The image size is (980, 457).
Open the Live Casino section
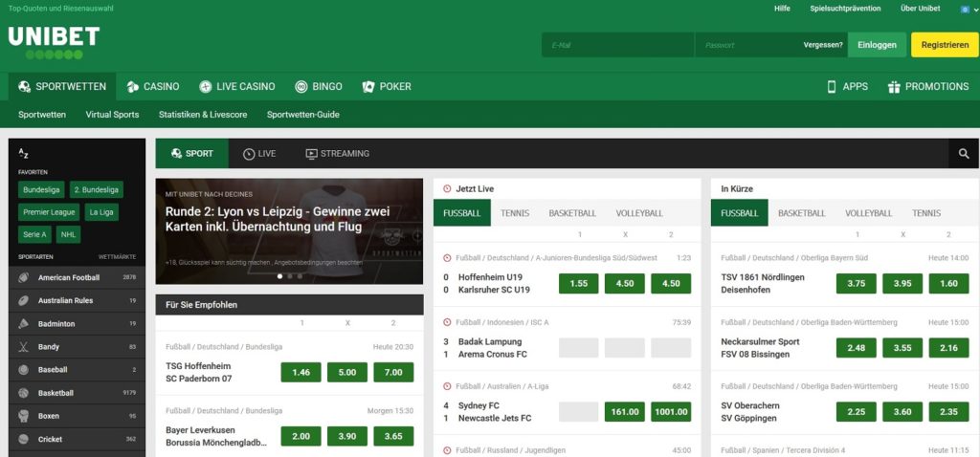click(237, 87)
